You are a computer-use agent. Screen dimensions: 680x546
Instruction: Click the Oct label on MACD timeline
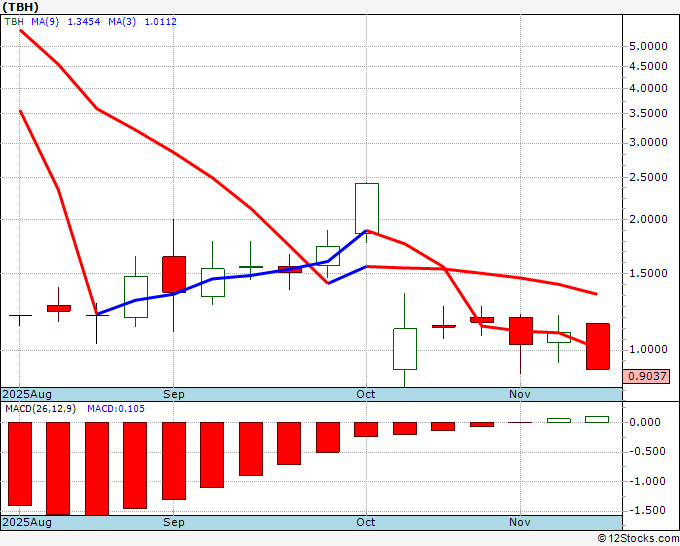pos(366,522)
